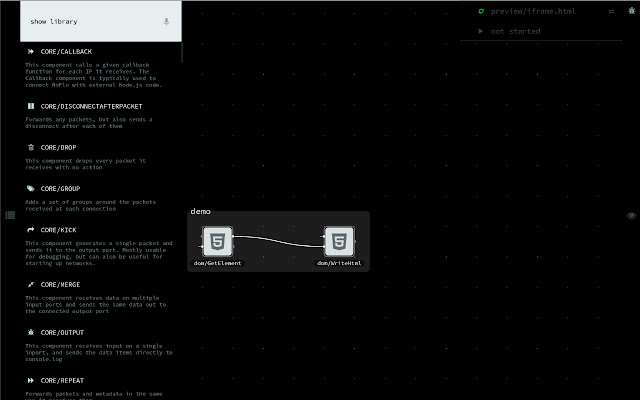The width and height of the screenshot is (640, 400).
Task: Click the CORE/MERGE description text
Action: 96,304
